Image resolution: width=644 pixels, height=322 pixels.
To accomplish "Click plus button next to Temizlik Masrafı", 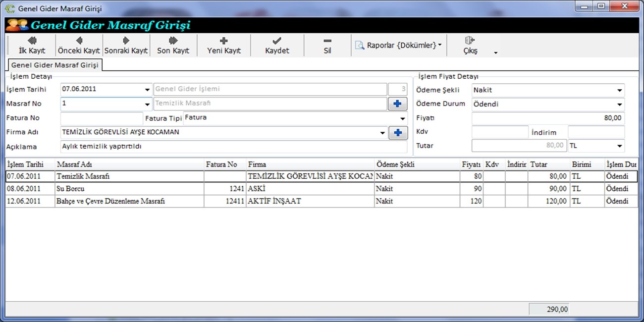I will click(x=397, y=104).
